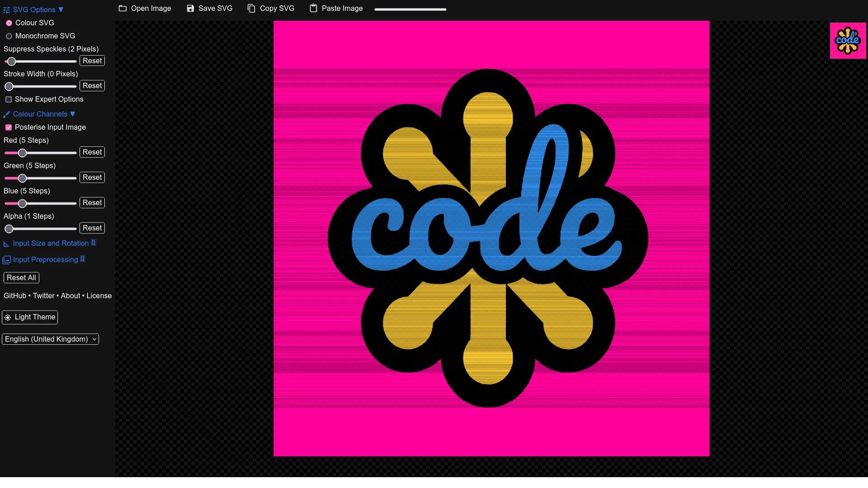Click the Green steps slider

tap(40, 178)
